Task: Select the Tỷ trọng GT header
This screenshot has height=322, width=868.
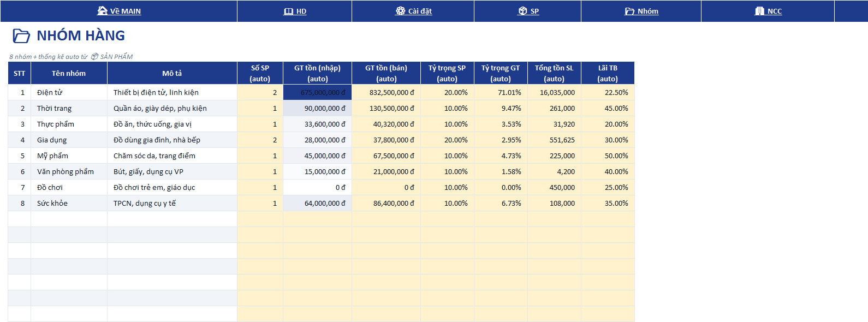Action: coord(501,73)
